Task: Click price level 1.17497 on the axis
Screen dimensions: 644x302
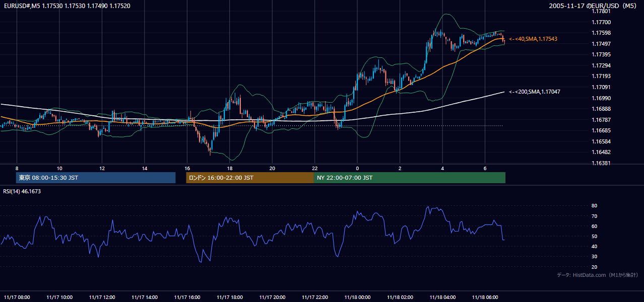Action: 601,44
